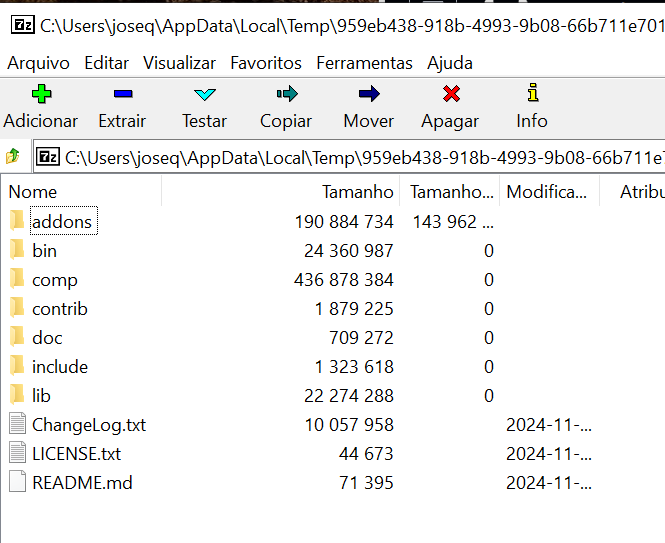Click the up-folder icon beside address bar
Viewport: 665px width, 543px height.
click(x=13, y=157)
